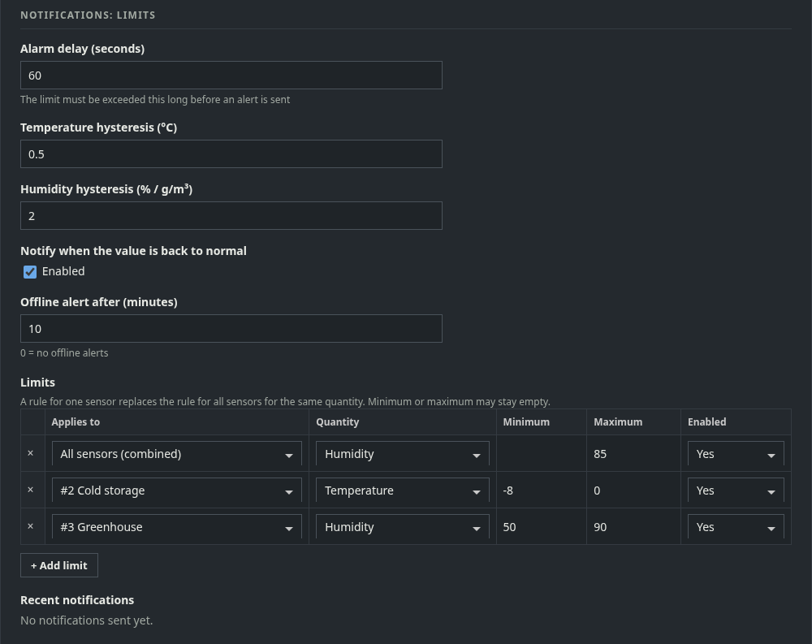The image size is (812, 644).
Task: Open Quantity dropdown in Greenhouse row
Action: 403,527
